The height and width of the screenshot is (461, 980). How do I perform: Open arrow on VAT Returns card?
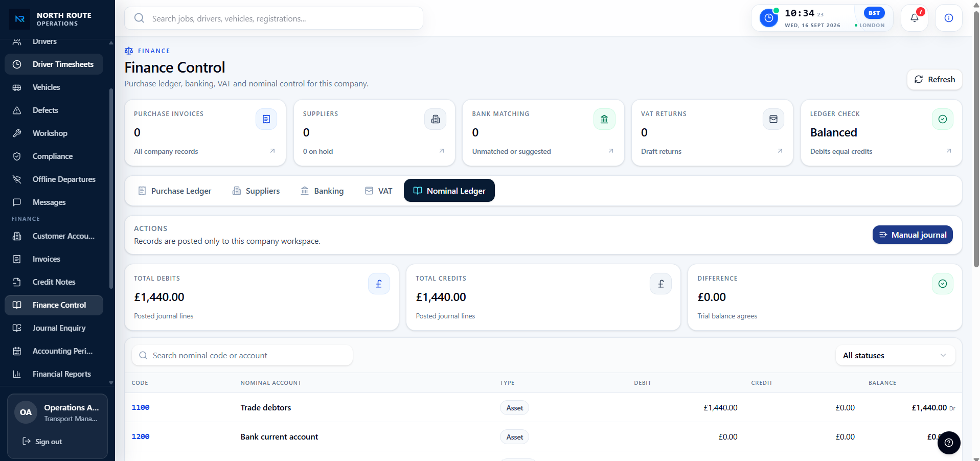[x=780, y=151]
